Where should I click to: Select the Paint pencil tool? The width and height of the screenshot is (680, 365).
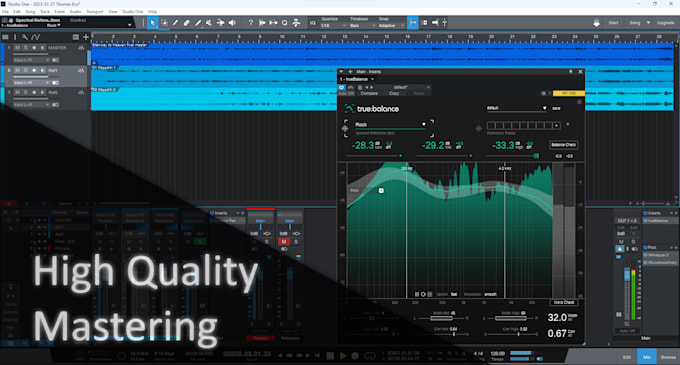198,23
